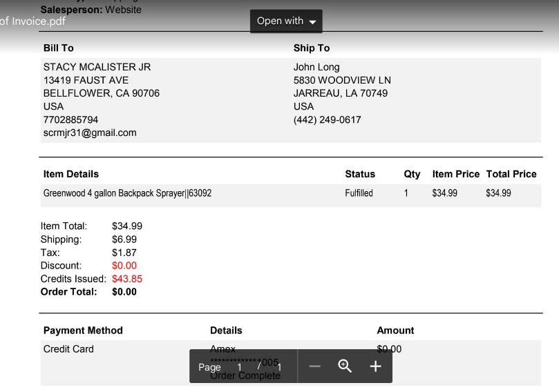Click the 'Fulfilled' status cell
This screenshot has height=392, width=559.
click(359, 193)
